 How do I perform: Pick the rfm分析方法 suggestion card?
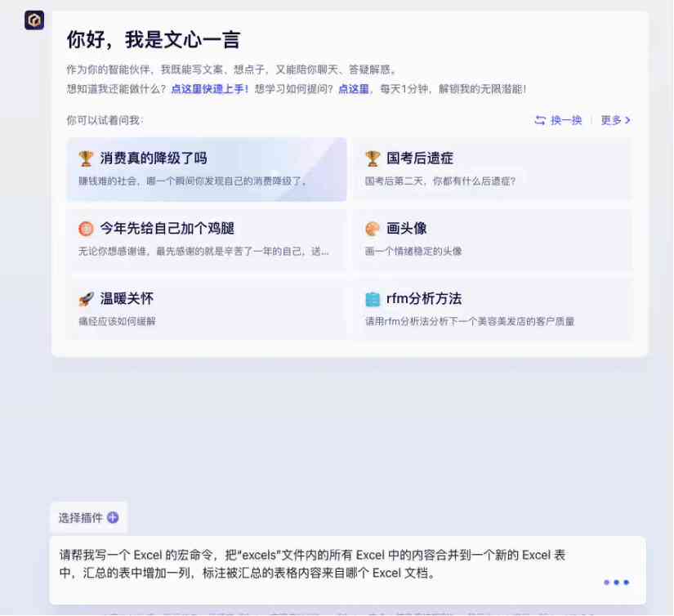[x=492, y=310]
